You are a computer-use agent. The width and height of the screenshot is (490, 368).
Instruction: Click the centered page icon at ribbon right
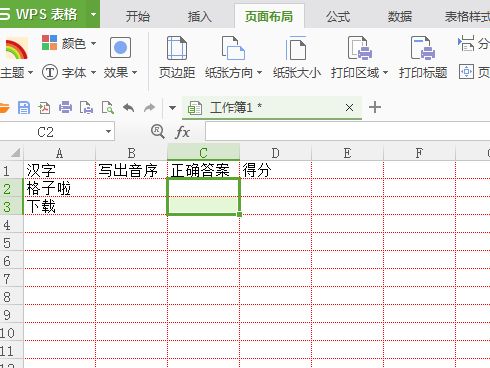tap(466, 72)
